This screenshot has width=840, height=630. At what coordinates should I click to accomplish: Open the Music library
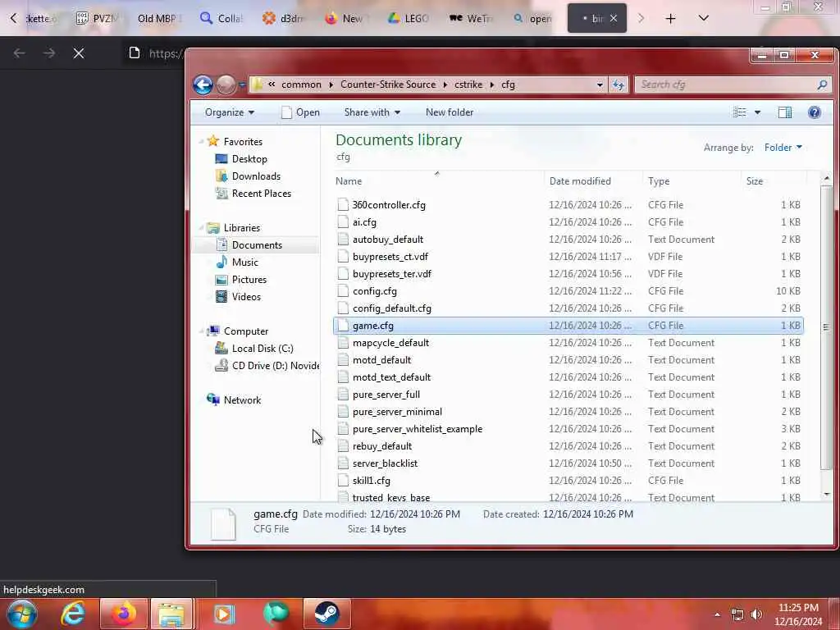click(x=244, y=262)
